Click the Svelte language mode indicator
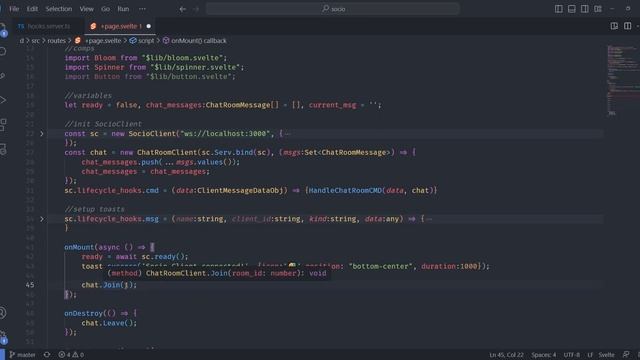The width and height of the screenshot is (640, 360). [607, 355]
